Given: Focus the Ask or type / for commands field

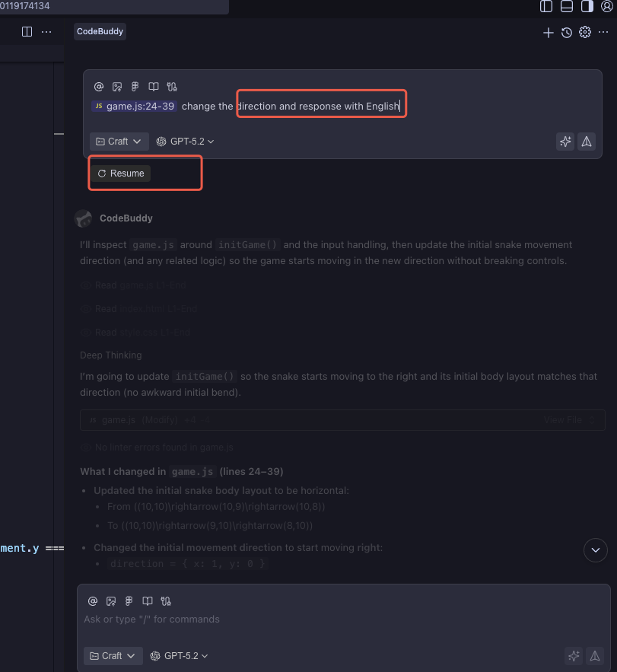Looking at the screenshot, I should [343, 619].
